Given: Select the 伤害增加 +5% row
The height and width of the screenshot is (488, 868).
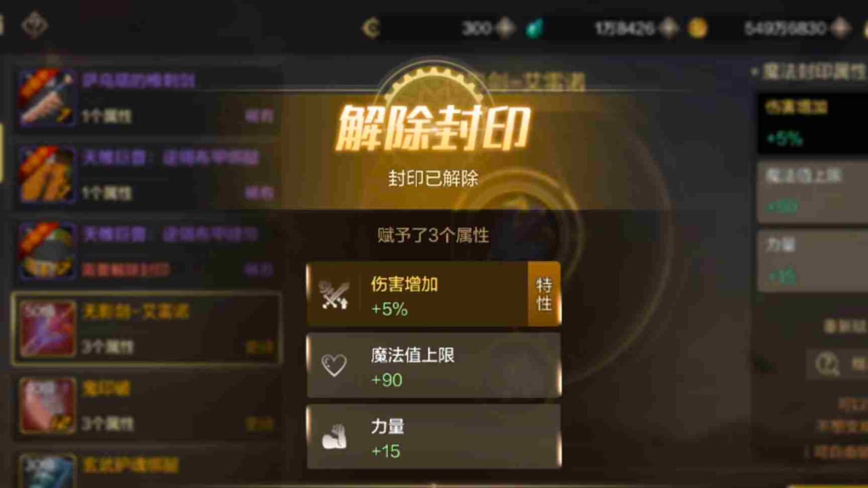Looking at the screenshot, I should click(x=433, y=295).
